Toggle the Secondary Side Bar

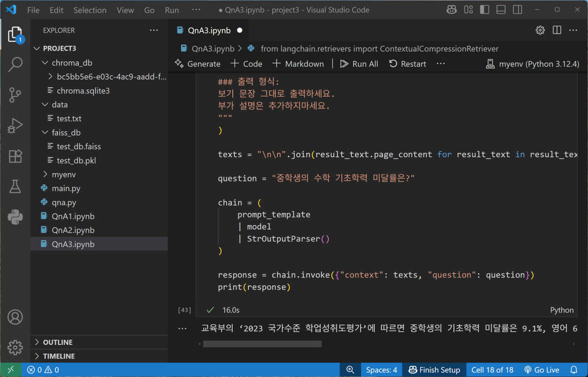pyautogui.click(x=517, y=10)
